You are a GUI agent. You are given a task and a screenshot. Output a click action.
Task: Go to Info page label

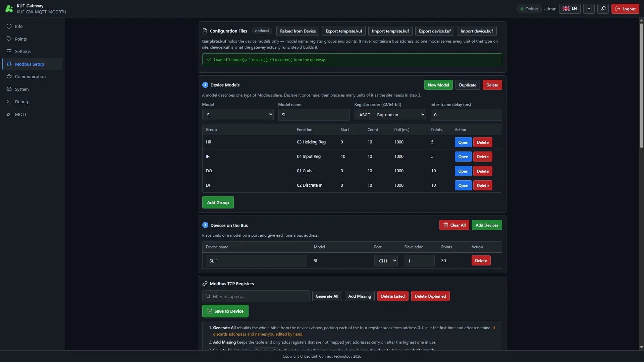[19, 26]
